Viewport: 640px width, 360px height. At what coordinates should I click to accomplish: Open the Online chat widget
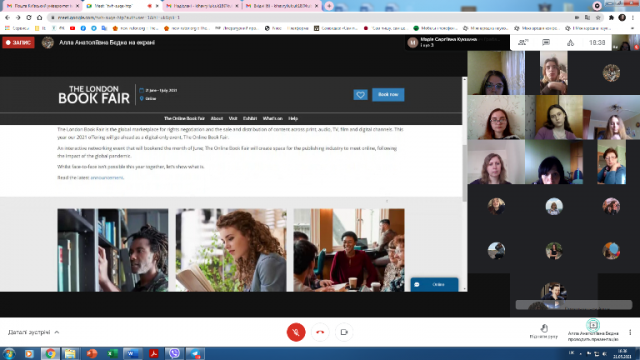click(434, 284)
